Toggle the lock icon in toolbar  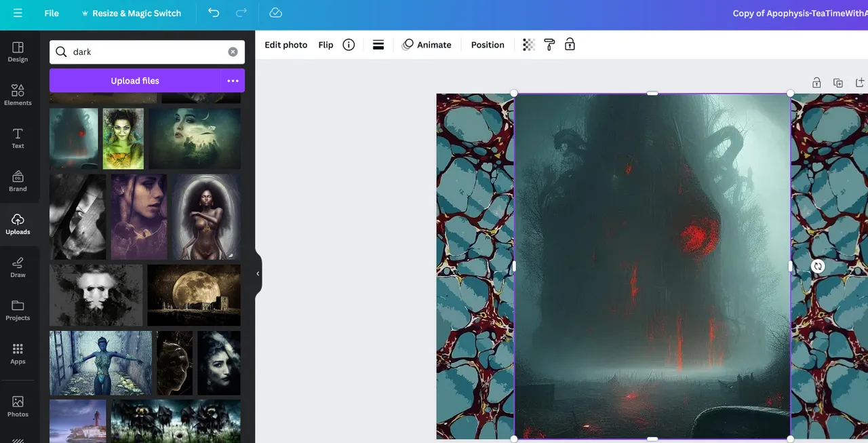(570, 45)
